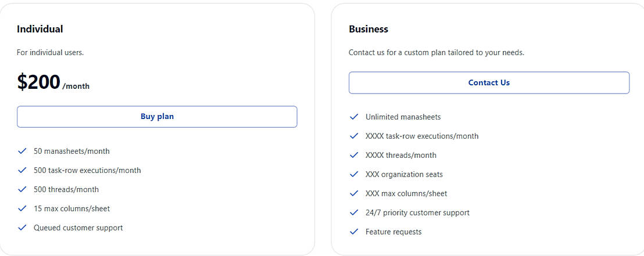Click the 'For individual users.' description
This screenshot has height=256, width=644.
point(51,52)
